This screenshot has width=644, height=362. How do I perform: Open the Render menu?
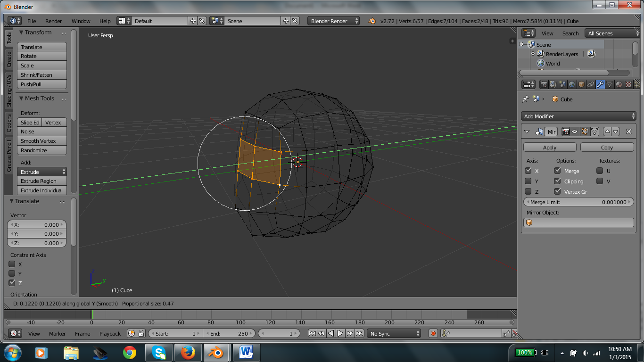coord(54,21)
